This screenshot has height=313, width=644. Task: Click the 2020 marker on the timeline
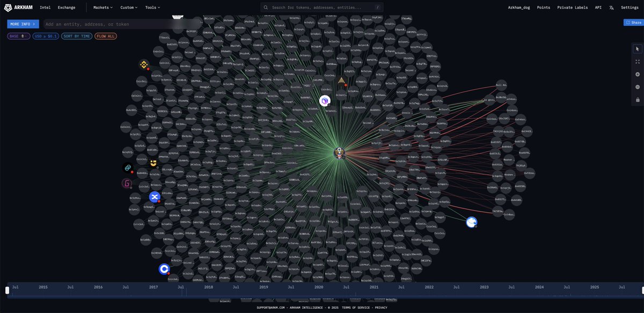click(319, 287)
